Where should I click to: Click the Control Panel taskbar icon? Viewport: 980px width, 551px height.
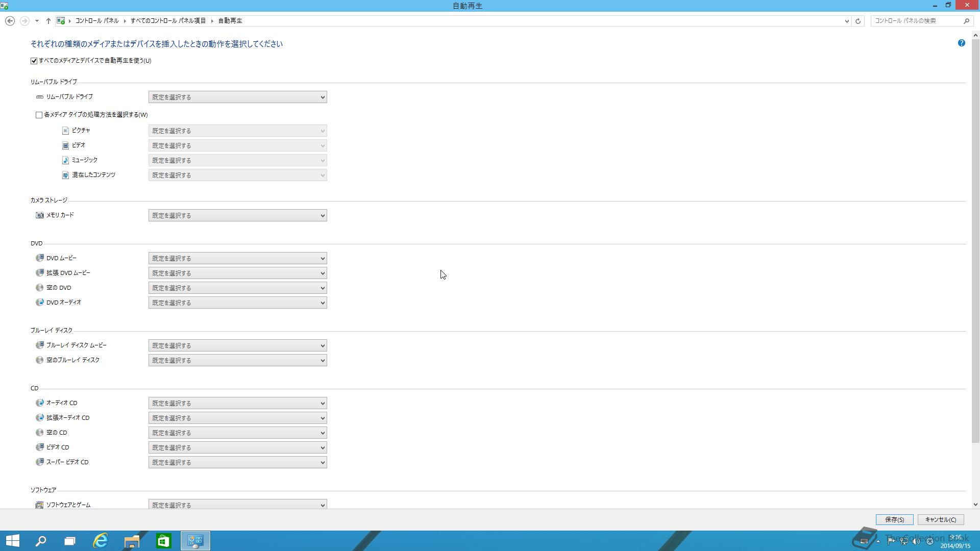pyautogui.click(x=195, y=541)
